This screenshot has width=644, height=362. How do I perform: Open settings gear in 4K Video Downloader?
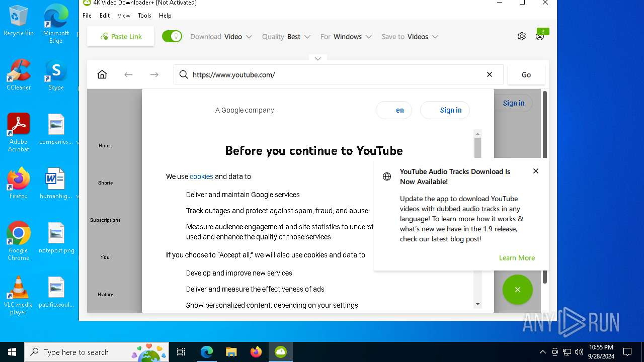522,36
